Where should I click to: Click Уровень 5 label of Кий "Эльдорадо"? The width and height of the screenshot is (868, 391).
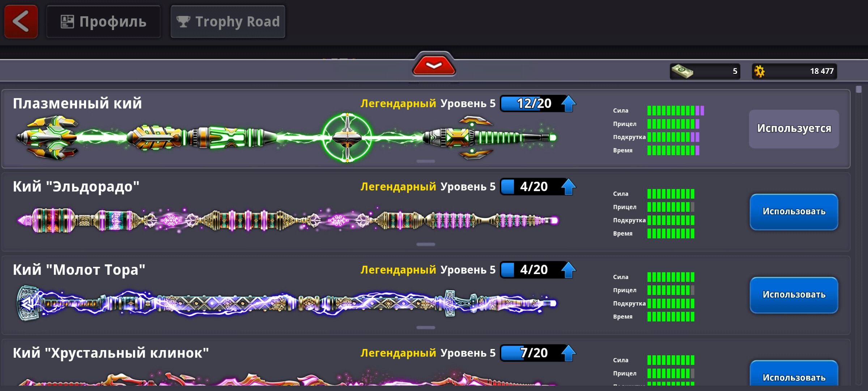(x=468, y=187)
